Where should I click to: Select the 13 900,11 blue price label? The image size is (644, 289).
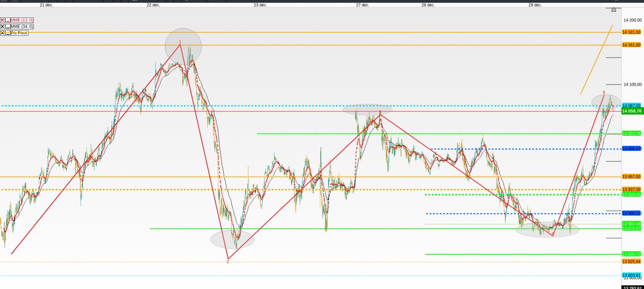pyautogui.click(x=631, y=214)
